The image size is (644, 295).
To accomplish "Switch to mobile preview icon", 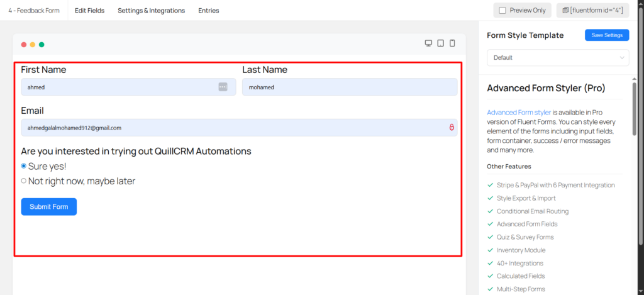I will [x=452, y=43].
